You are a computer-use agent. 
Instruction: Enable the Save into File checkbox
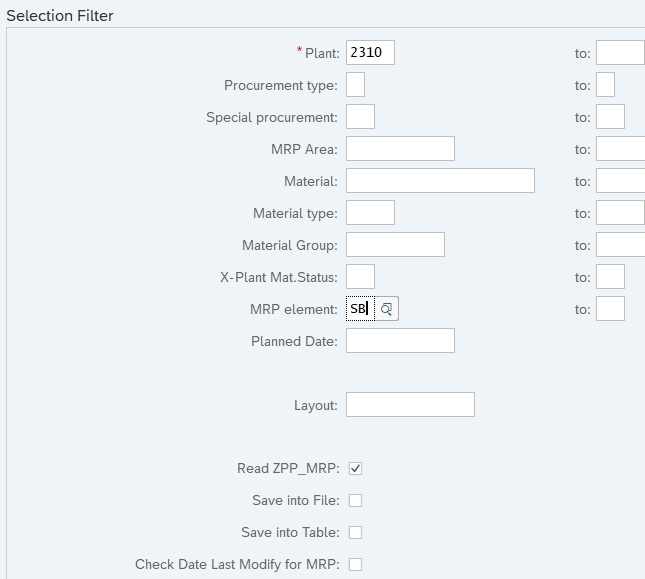point(355,500)
